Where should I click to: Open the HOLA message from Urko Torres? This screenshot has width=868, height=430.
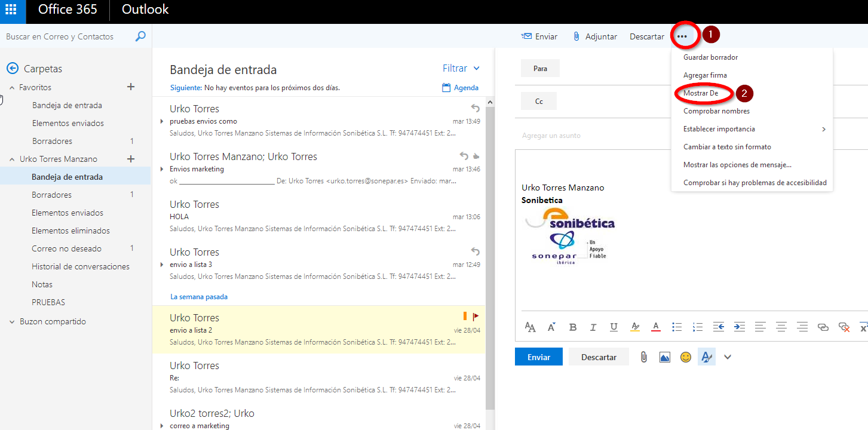(319, 216)
